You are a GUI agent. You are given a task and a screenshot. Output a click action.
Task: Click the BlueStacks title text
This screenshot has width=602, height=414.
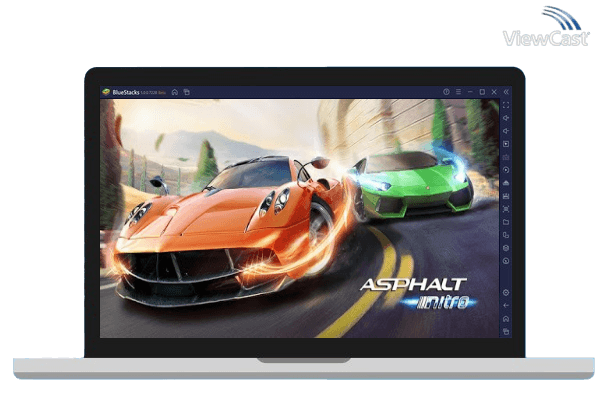coord(126,92)
